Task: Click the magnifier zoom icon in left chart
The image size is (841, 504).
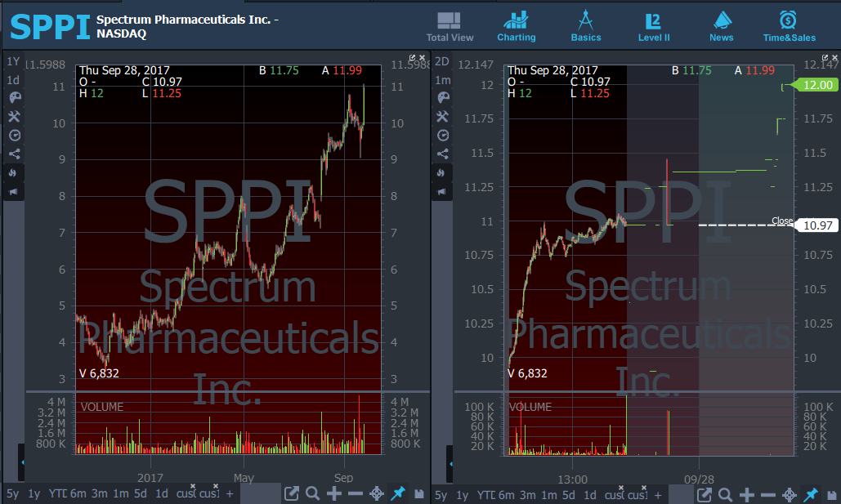Action: [x=313, y=494]
